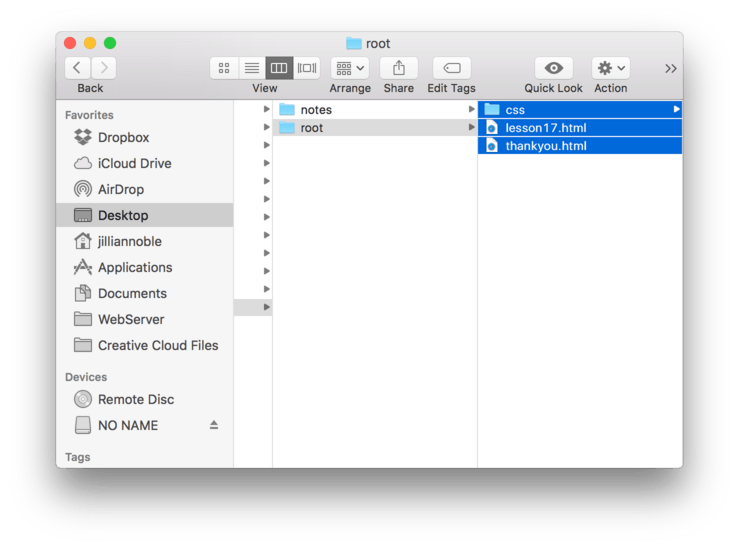739x548 pixels.
Task: Switch to list view
Action: click(252, 68)
